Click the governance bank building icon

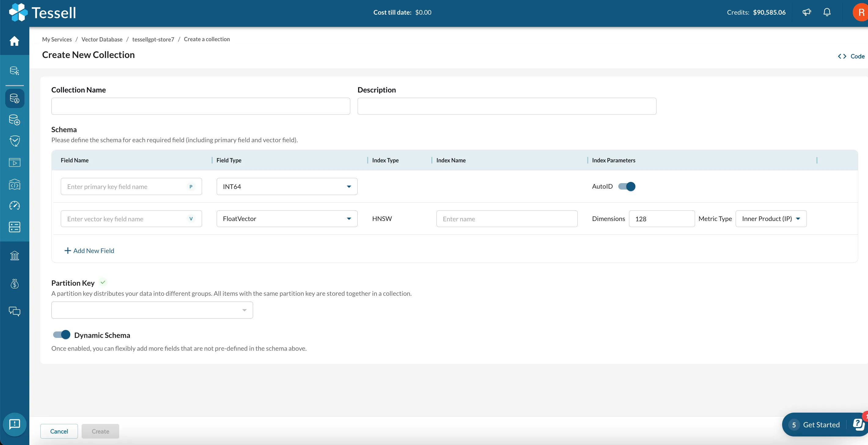point(14,255)
